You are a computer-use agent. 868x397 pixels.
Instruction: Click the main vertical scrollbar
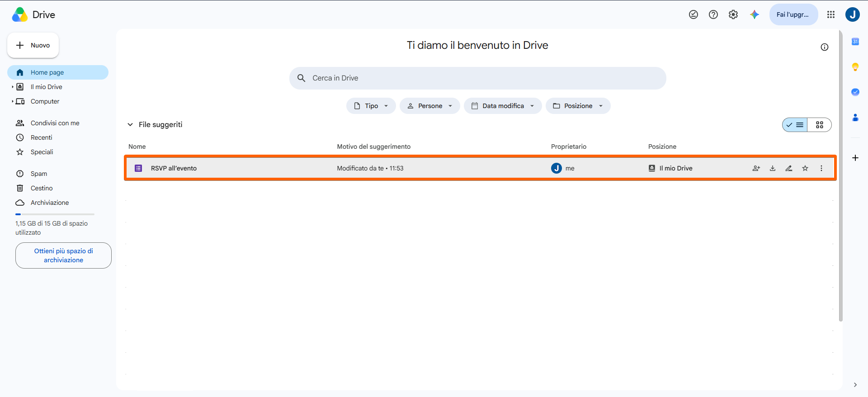(840, 176)
